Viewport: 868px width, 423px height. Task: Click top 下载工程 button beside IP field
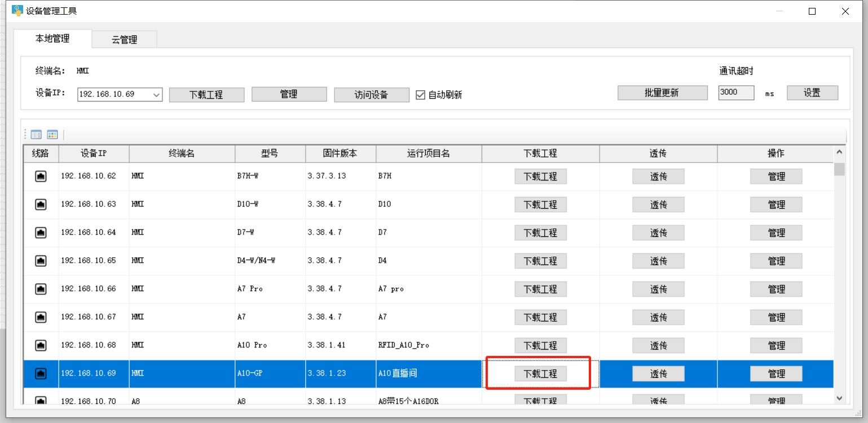tap(206, 95)
